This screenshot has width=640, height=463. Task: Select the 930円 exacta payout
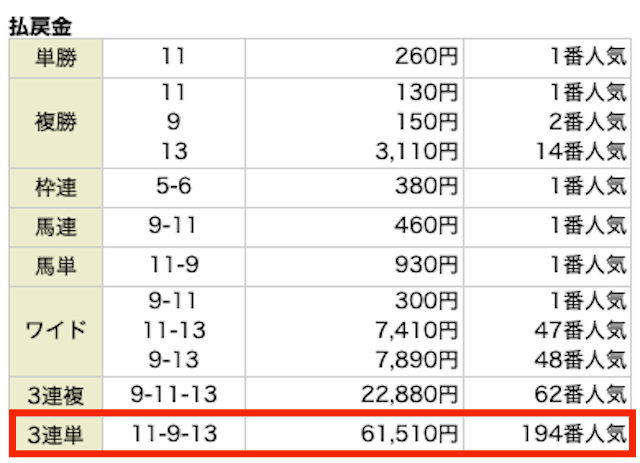tap(426, 265)
